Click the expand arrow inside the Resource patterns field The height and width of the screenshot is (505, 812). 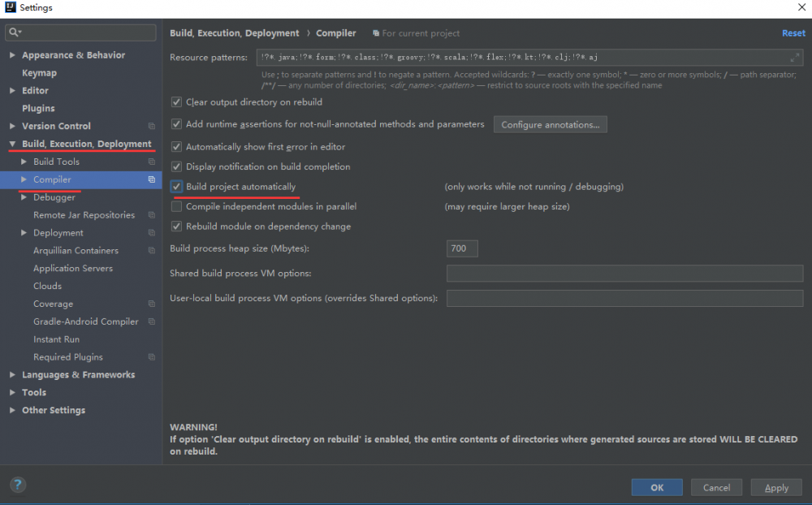(x=793, y=58)
